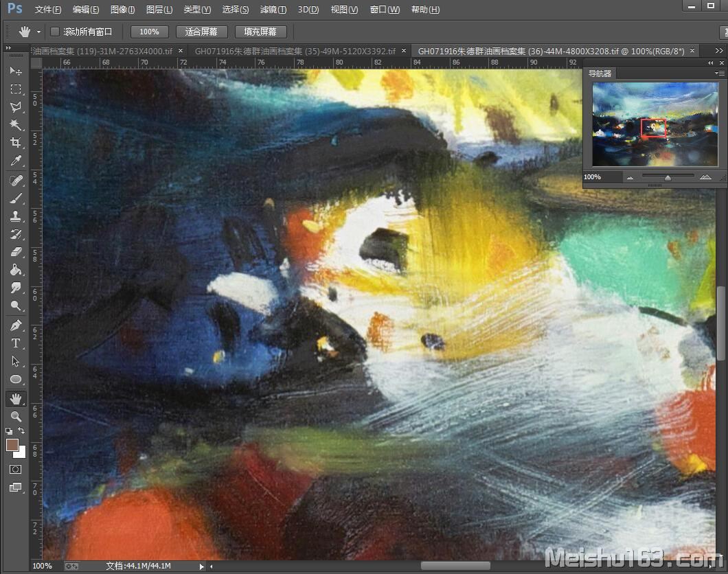
Task: Pick the Eyedropper tool
Action: [16, 161]
